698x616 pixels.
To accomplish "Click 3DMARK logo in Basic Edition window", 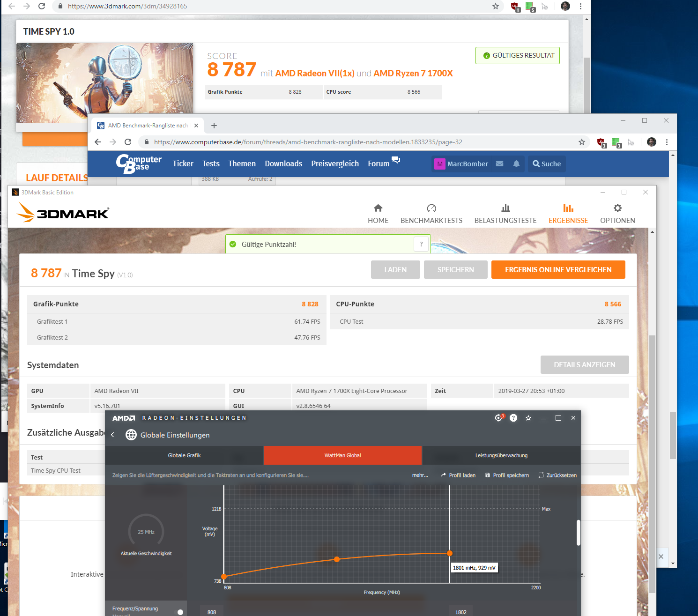I will coord(63,213).
